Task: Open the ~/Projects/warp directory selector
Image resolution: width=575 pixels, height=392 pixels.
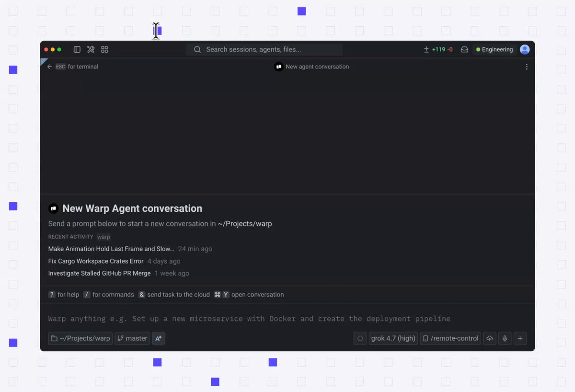Action: pos(80,338)
